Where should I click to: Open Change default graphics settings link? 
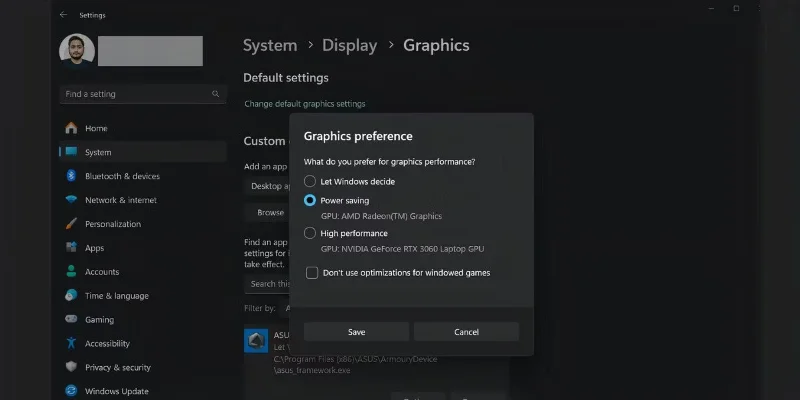[305, 104]
